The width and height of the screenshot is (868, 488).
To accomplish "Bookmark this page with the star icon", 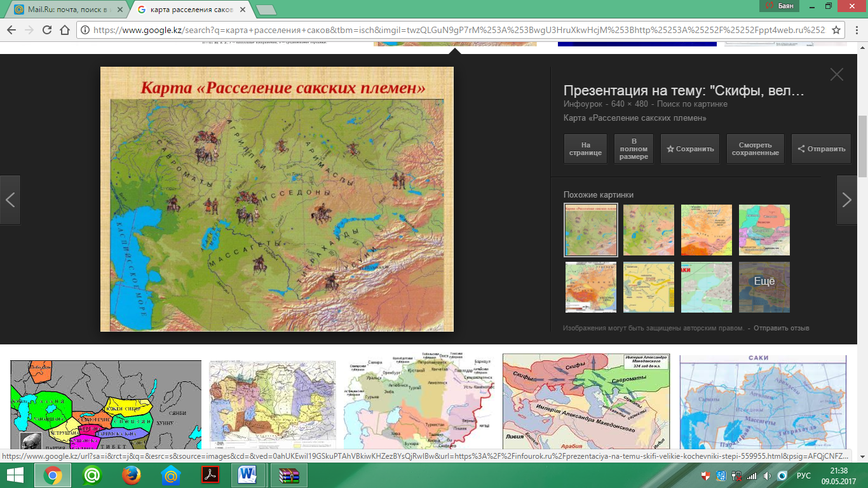I will coord(836,30).
